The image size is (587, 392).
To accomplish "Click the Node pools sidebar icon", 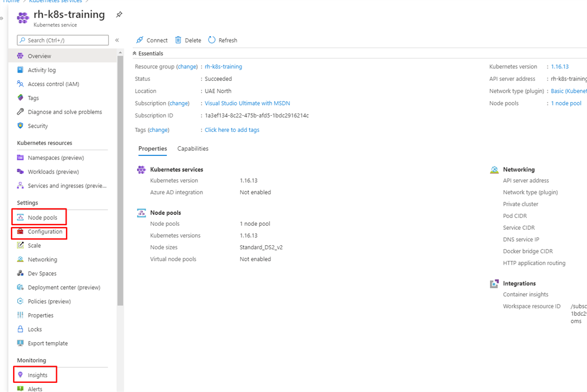I will pos(21,218).
